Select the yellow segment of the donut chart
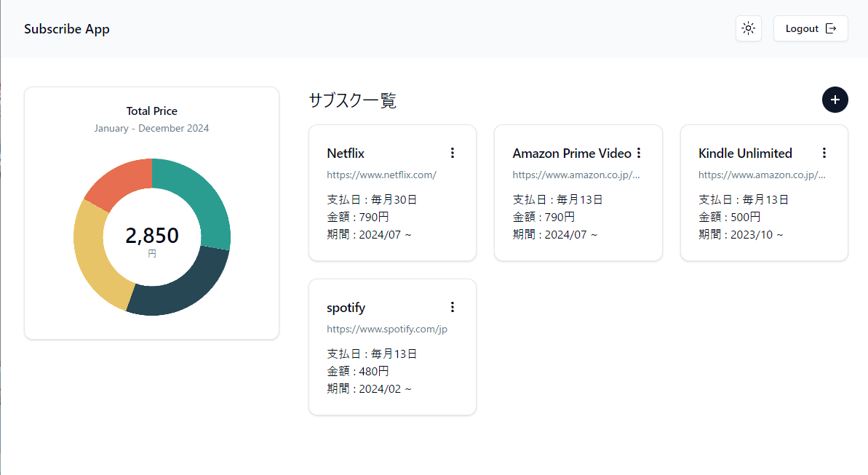Screen dimensions: 868x475 97,258
